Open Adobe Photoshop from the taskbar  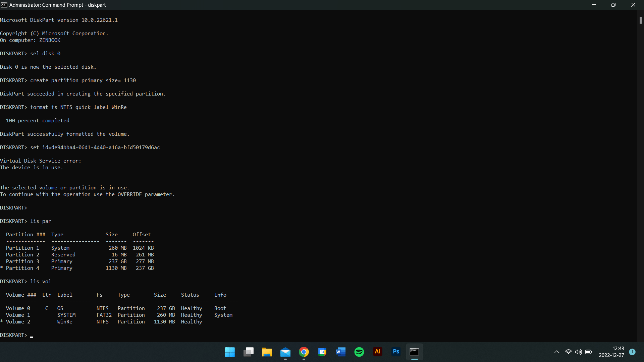pyautogui.click(x=396, y=352)
